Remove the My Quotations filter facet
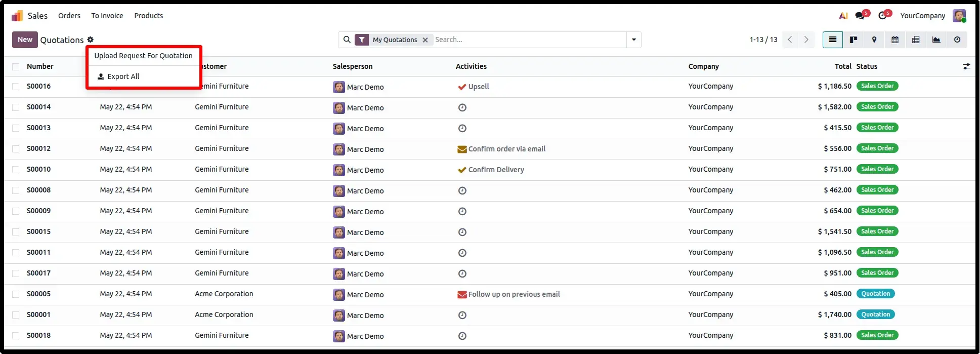This screenshot has width=980, height=354. [x=425, y=40]
